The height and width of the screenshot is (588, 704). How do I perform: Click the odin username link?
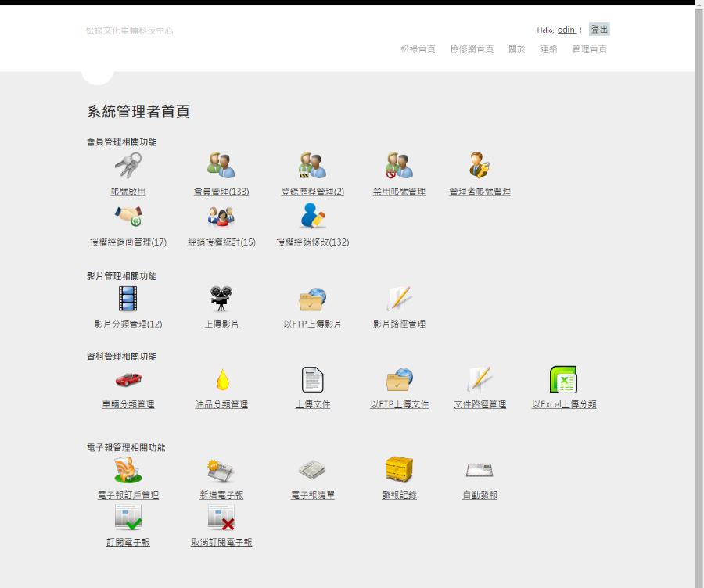(x=566, y=30)
